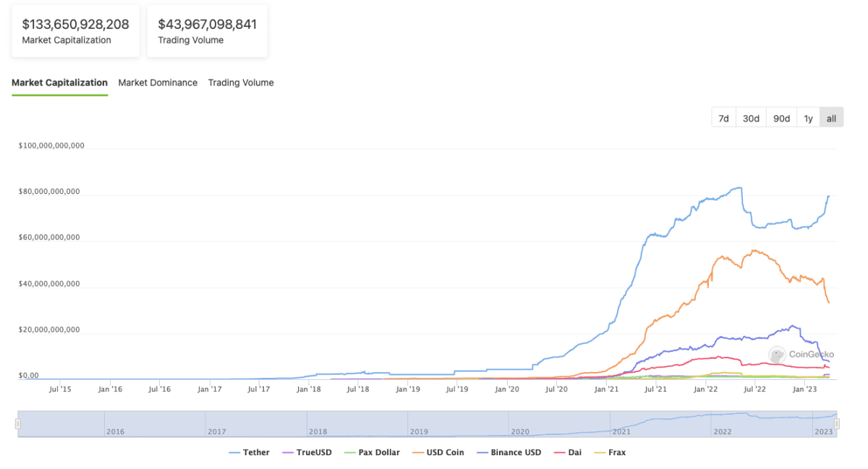Hide the Frax series
The width and height of the screenshot is (868, 469).
coord(610,452)
